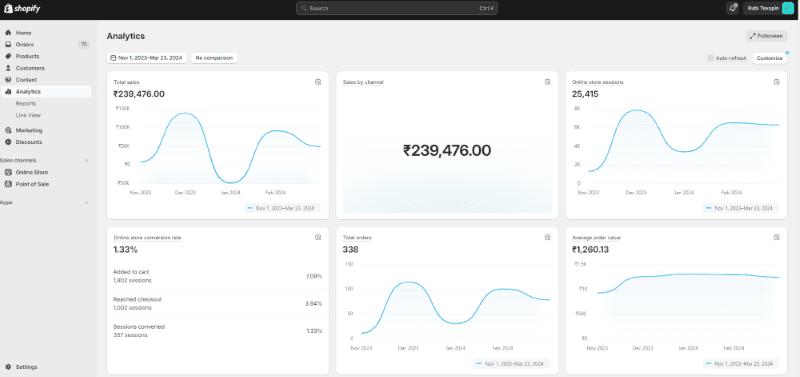Image resolution: width=800 pixels, height=377 pixels.
Task: Open the date range picker Nov 1, 2023–Mar 23, 2024
Action: (147, 58)
